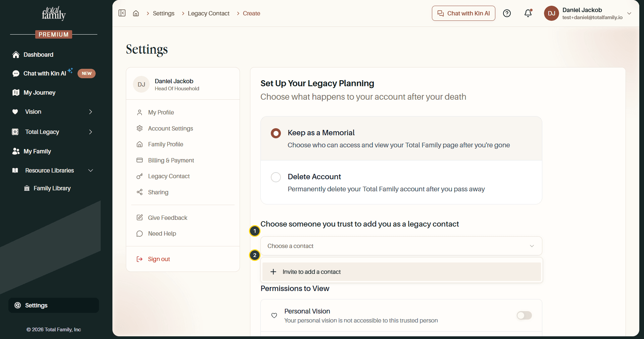Open the user account menu chevron
Image resolution: width=644 pixels, height=339 pixels.
629,13
